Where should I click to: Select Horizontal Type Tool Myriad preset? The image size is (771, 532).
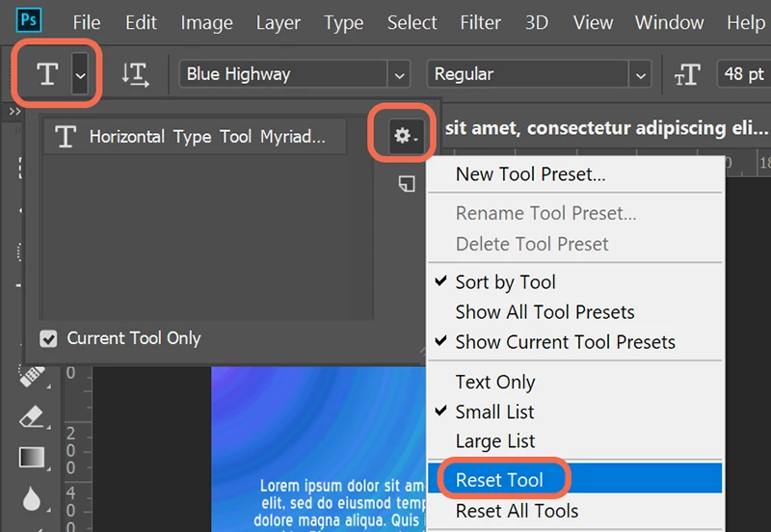pyautogui.click(x=195, y=136)
